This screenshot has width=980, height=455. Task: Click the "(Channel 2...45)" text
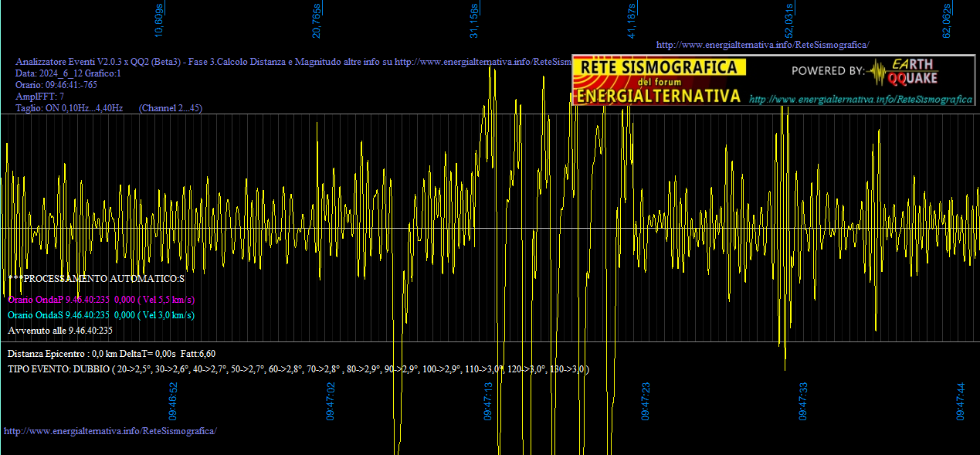(x=171, y=108)
